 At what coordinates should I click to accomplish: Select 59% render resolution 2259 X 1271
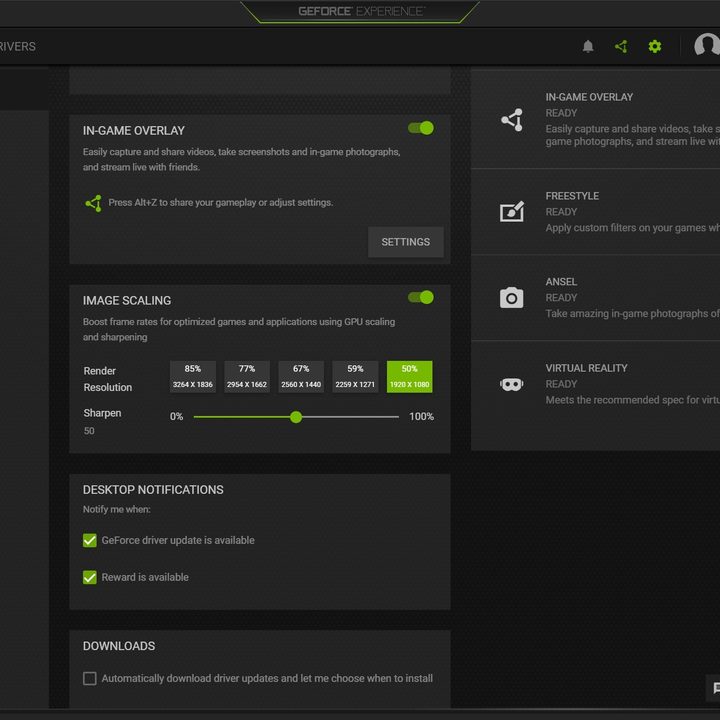355,377
